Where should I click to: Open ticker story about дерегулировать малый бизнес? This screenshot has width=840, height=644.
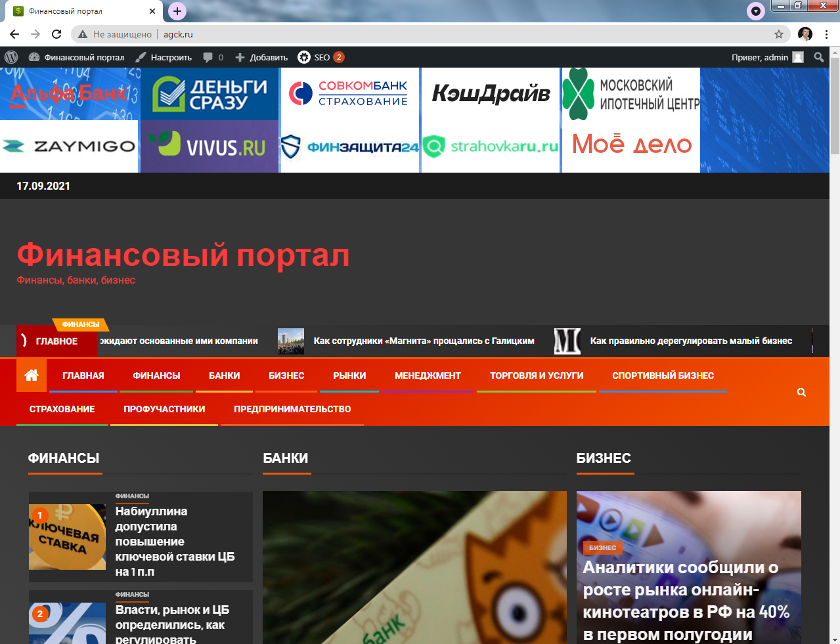691,341
